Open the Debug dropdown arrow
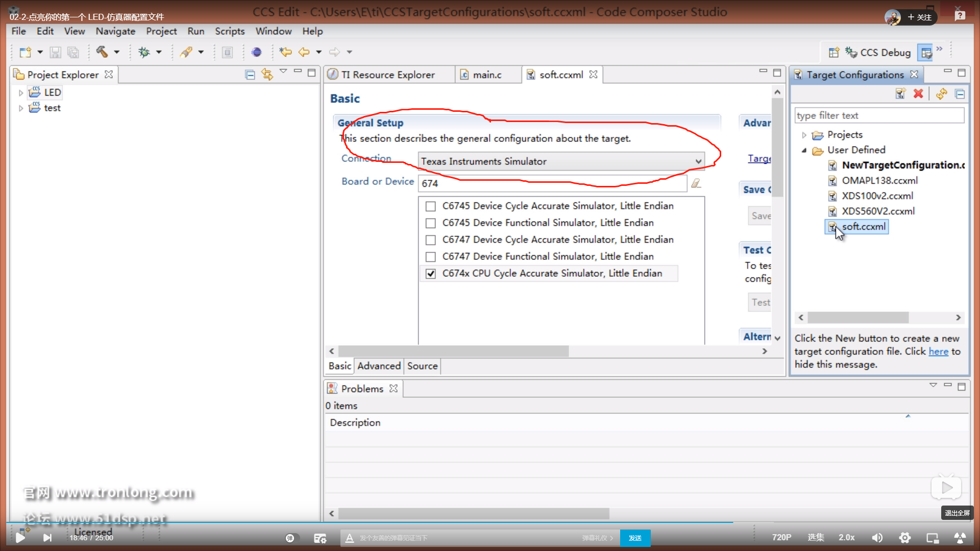The image size is (980, 551). coord(159,52)
